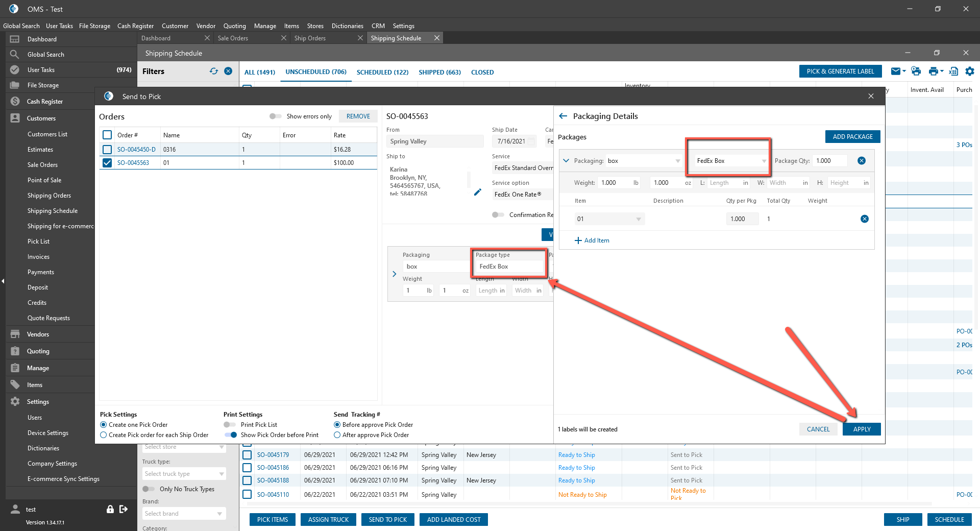The height and width of the screenshot is (531, 980).
Task: Click the APPLY button
Action: coord(862,429)
